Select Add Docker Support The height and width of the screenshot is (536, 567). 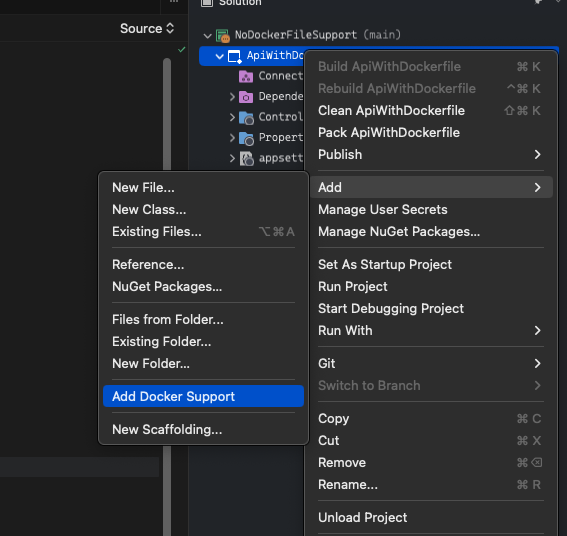coord(203,396)
